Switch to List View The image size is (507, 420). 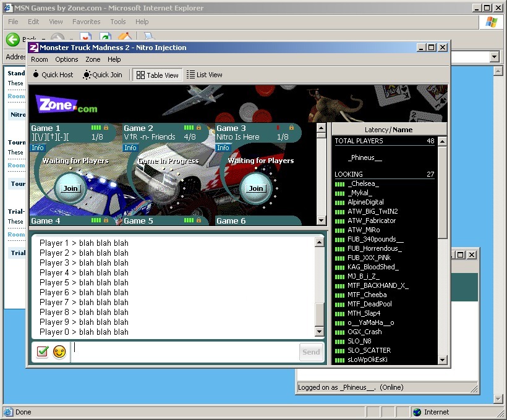[x=205, y=75]
